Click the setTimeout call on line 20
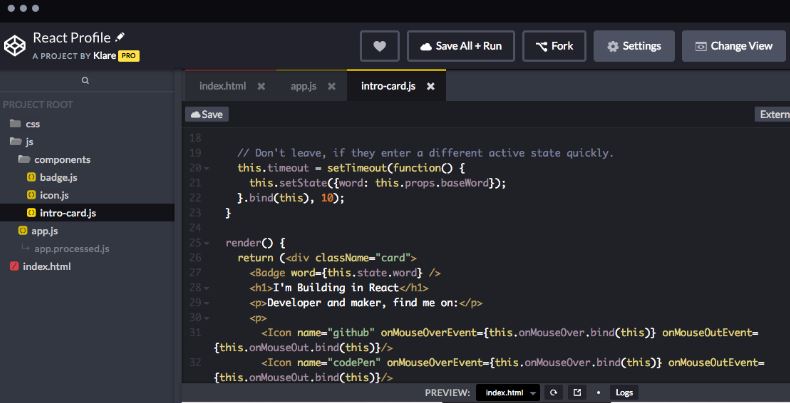 pos(357,168)
